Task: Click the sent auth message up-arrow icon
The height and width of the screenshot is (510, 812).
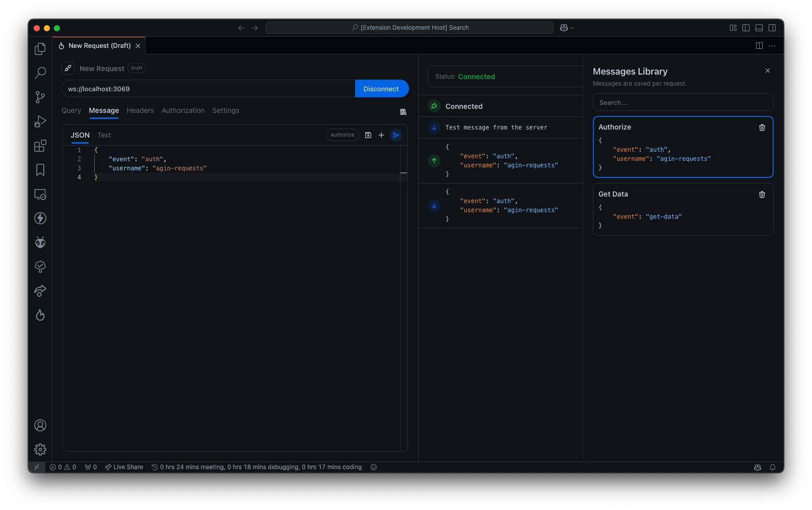Action: click(x=434, y=161)
